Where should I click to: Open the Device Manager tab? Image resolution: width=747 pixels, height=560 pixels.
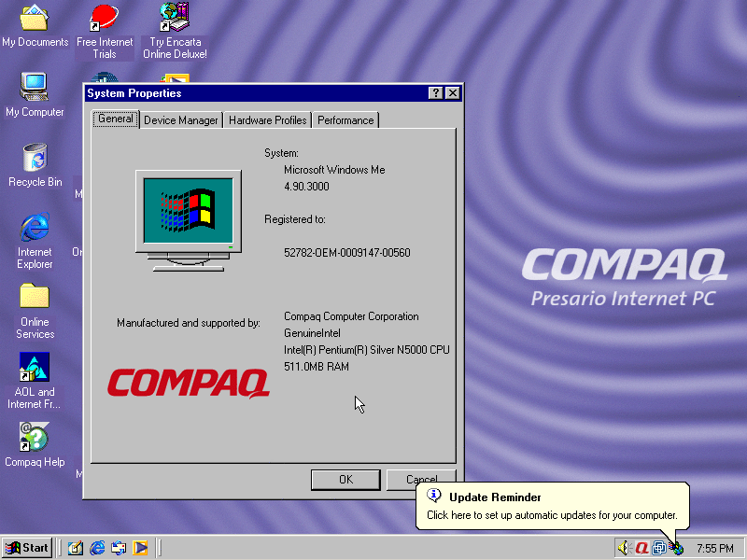click(x=181, y=120)
